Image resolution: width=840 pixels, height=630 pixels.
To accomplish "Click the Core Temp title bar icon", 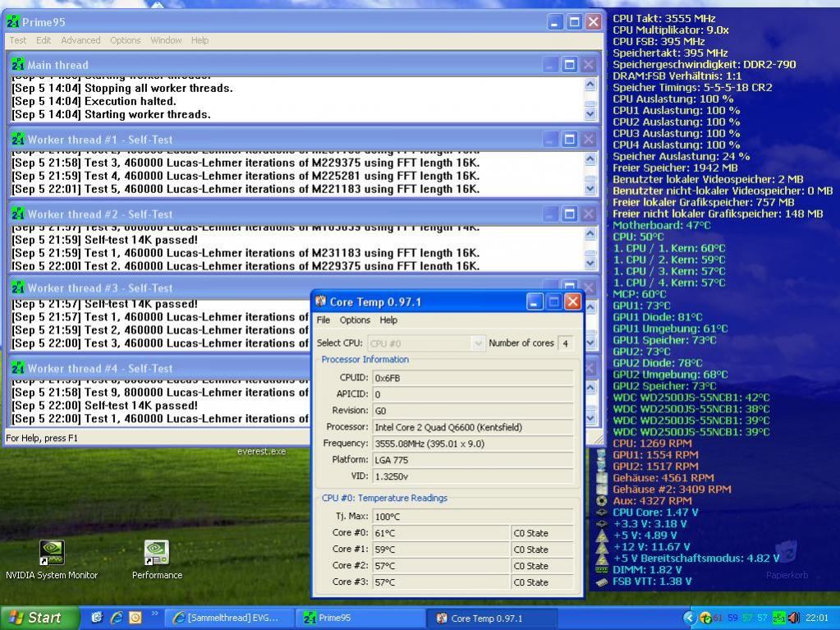I will click(320, 301).
